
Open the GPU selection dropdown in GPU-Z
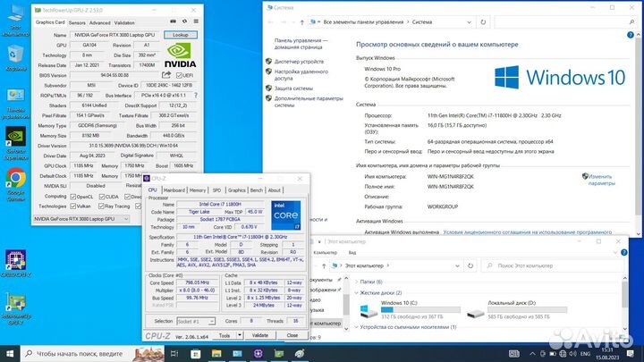pyautogui.click(x=80, y=219)
